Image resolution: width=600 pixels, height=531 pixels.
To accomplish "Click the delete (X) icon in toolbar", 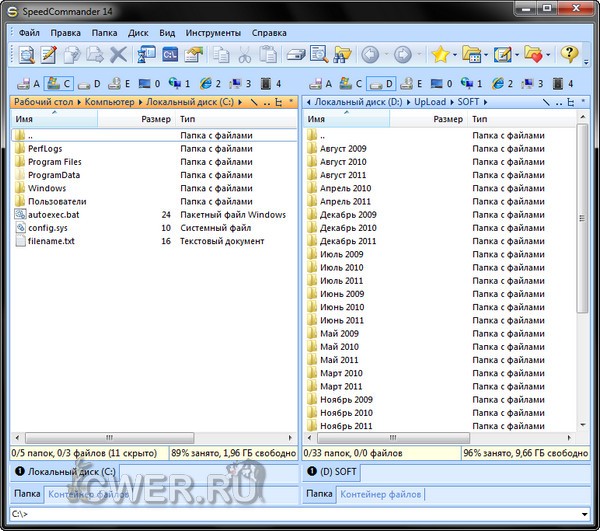I will tap(119, 54).
